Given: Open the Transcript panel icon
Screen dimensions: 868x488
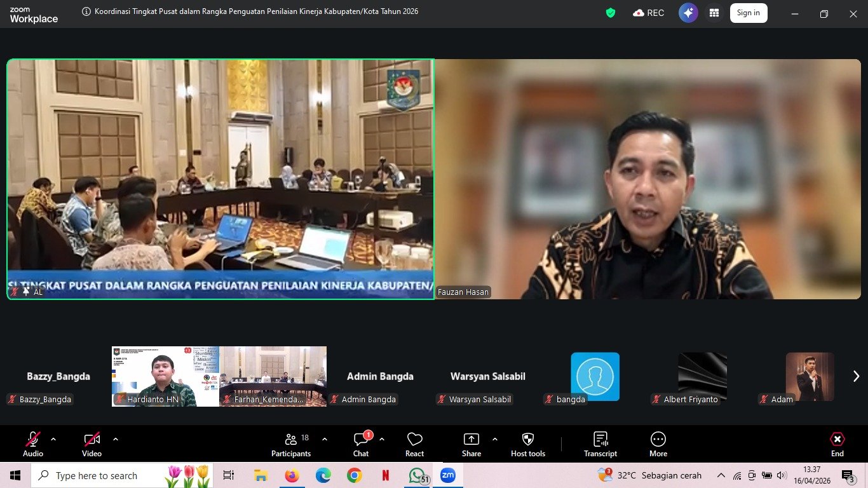Looking at the screenshot, I should pyautogui.click(x=600, y=444).
